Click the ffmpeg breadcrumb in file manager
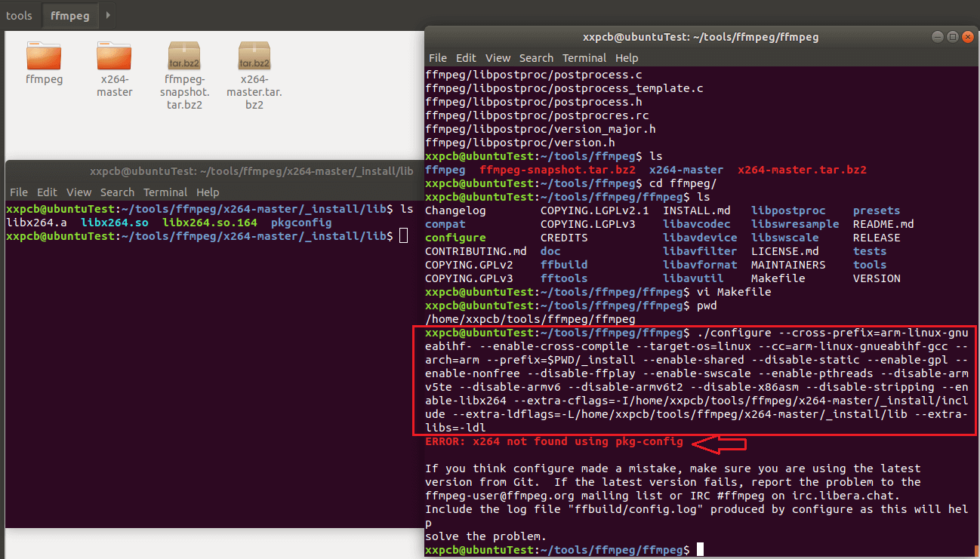Viewport: 980px width, 559px height. [69, 15]
